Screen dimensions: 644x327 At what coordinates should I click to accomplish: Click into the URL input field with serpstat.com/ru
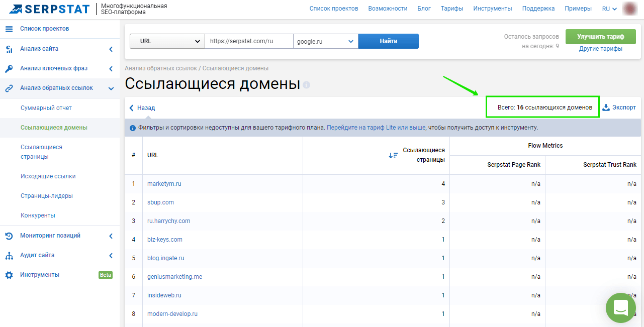(x=249, y=41)
